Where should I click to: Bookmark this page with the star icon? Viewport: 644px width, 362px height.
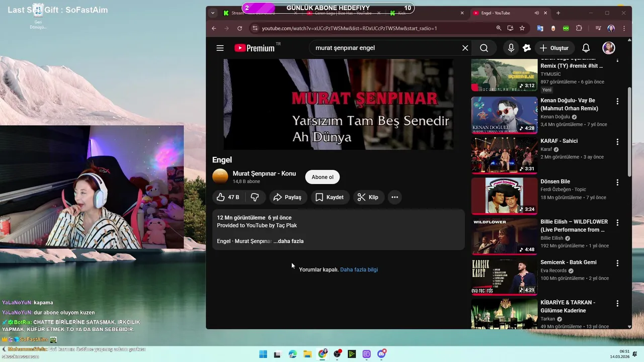(522, 28)
